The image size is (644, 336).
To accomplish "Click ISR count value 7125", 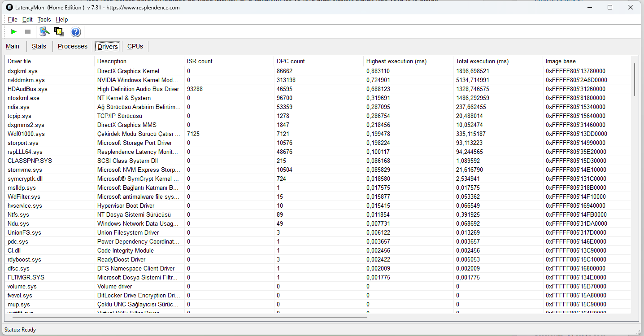I will tap(193, 134).
